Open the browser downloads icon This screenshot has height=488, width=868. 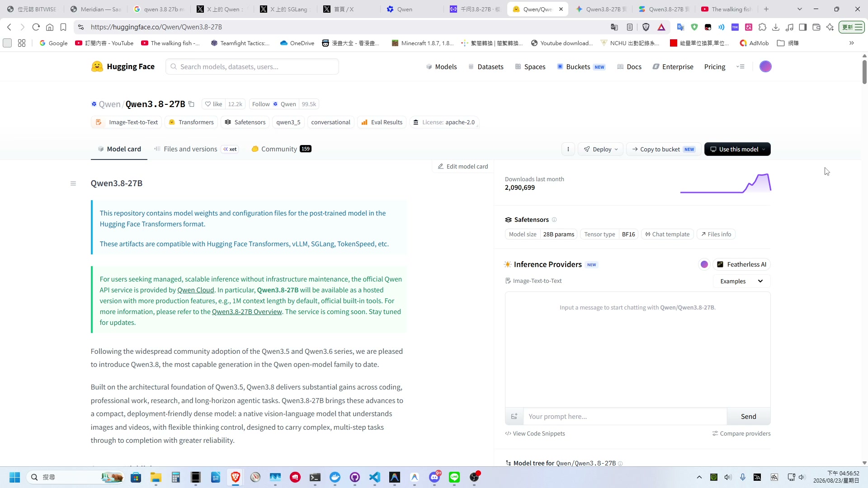click(x=776, y=27)
